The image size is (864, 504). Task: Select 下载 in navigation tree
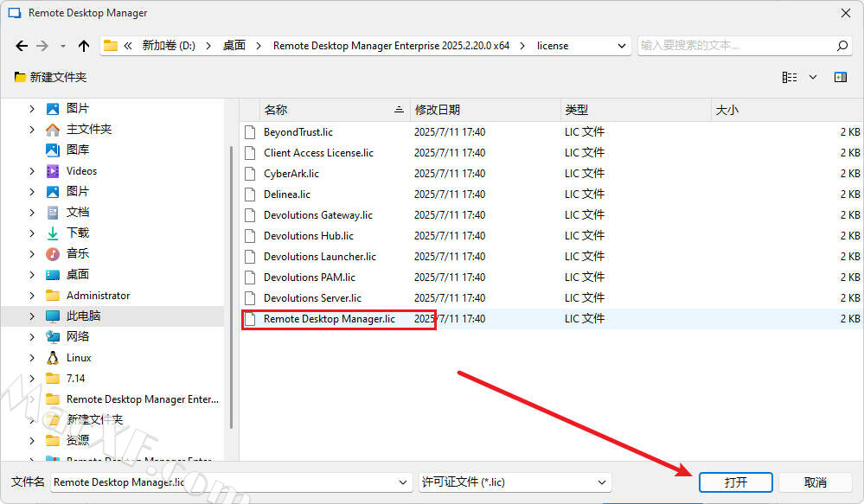tap(78, 233)
